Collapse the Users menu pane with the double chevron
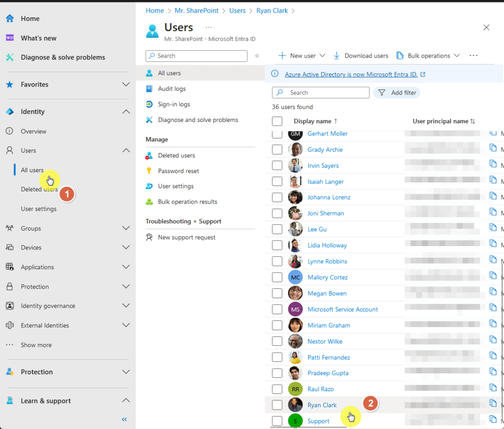The image size is (504, 429). click(x=257, y=56)
